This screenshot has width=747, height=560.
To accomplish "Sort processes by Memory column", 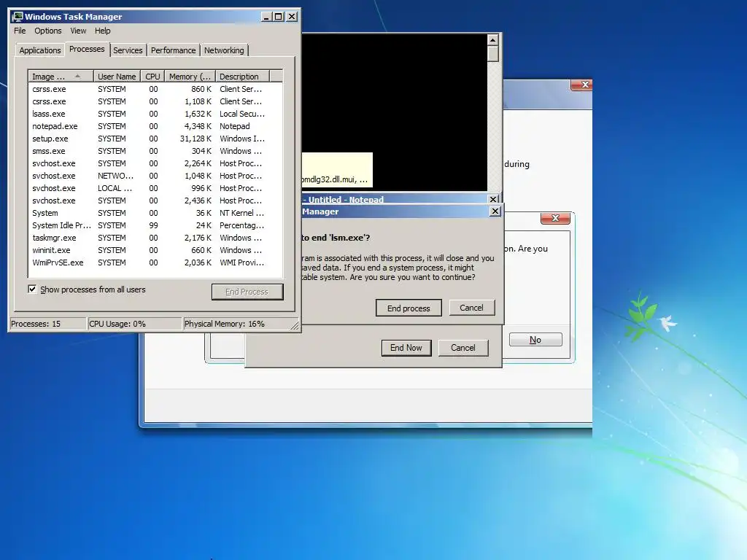I will 190,76.
